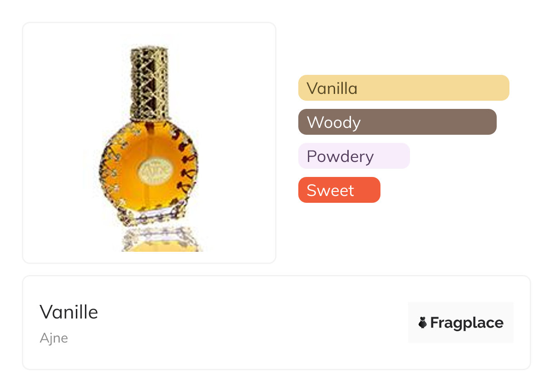This screenshot has height=392, width=553.
Task: Click the word Woody in the accord list
Action: tap(334, 122)
